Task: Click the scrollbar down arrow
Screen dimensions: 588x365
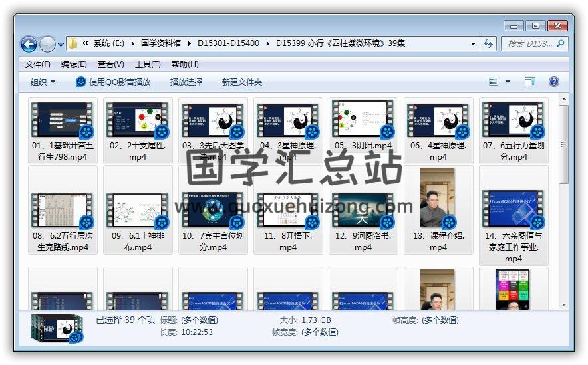Action: (564, 305)
